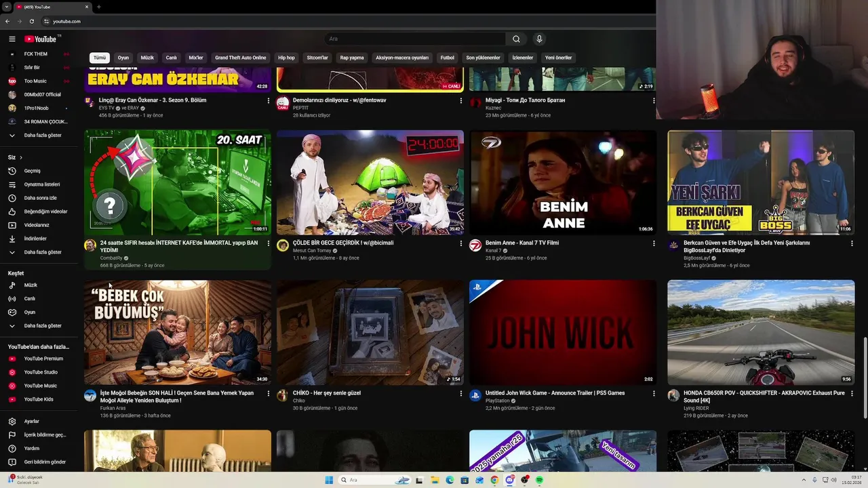This screenshot has height=488, width=868.
Task: Play the John Wick thumbnail
Action: pos(563,333)
